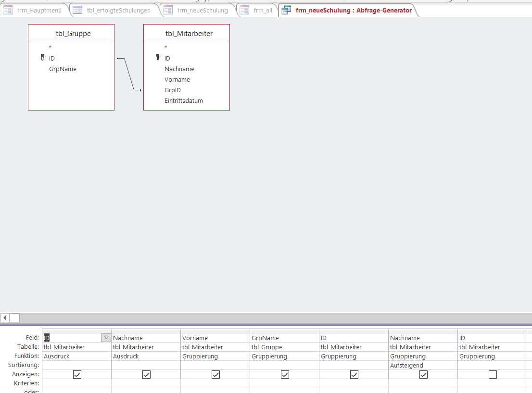Click the form icon on frm_Hauptmenü tab
The height and width of the screenshot is (393, 532).
(x=8, y=10)
